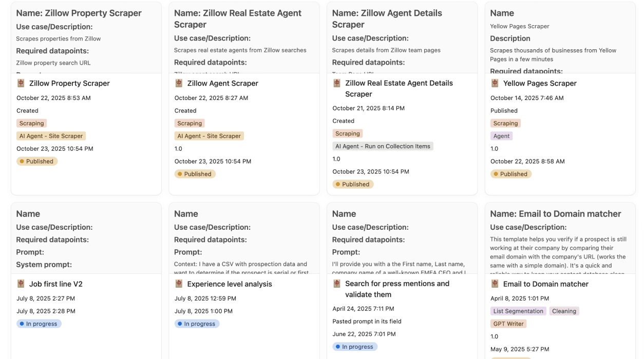Select the List Segmentation tag
Viewport: 644px width, 359px height.
tap(518, 311)
